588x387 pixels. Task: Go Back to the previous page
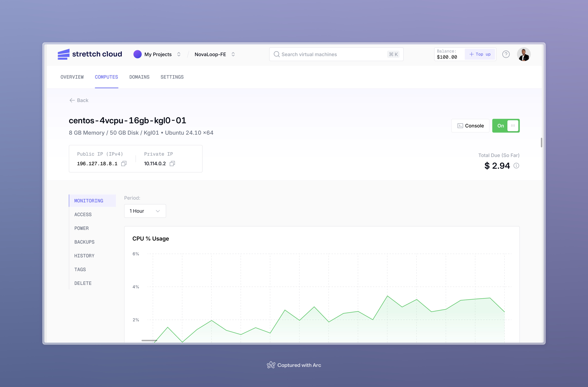pyautogui.click(x=79, y=100)
